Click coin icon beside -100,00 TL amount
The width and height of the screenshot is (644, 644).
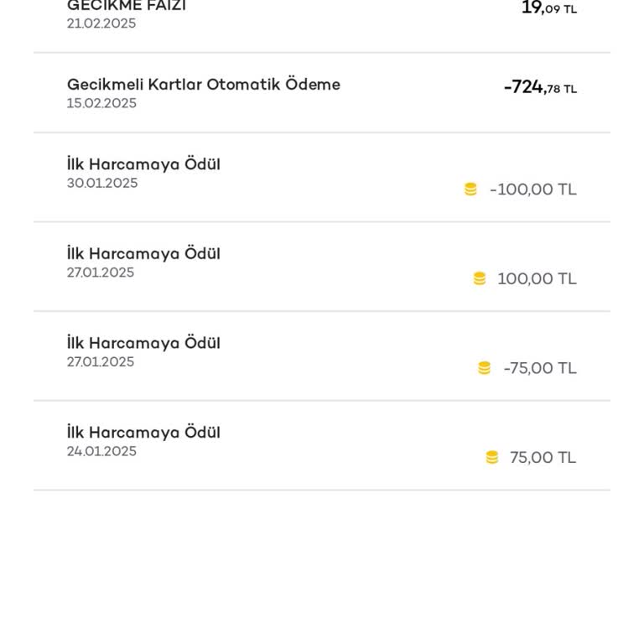click(470, 190)
